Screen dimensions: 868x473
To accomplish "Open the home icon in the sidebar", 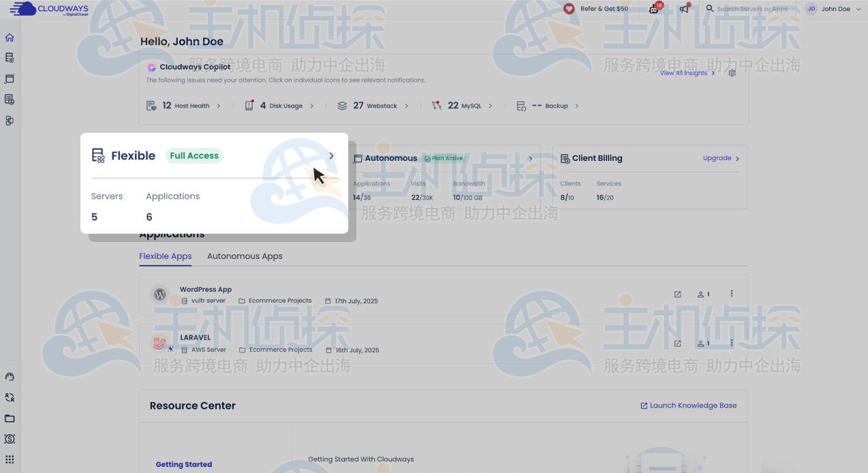I will (x=10, y=37).
